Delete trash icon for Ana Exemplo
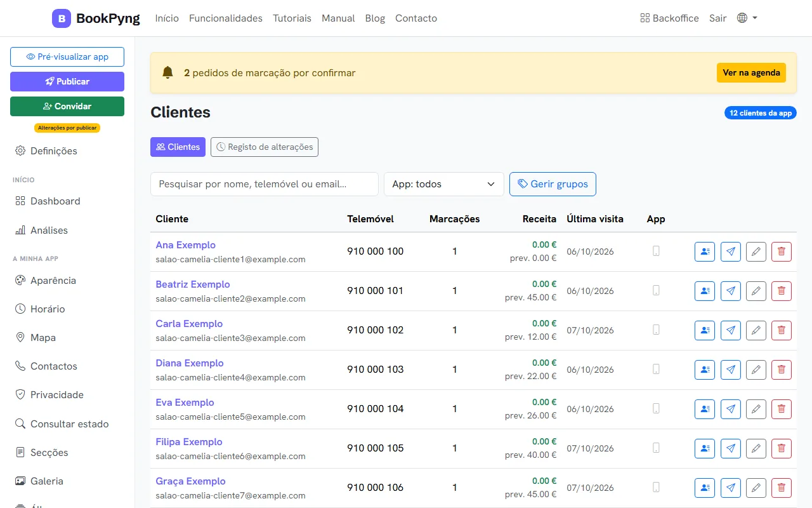Screen dimensions: 812x508 [x=782, y=251]
